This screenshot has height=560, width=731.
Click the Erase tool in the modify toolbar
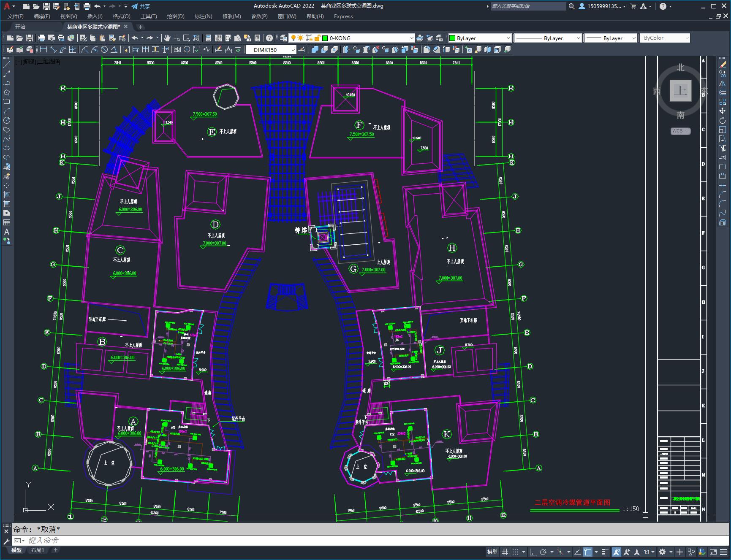pyautogui.click(x=723, y=65)
